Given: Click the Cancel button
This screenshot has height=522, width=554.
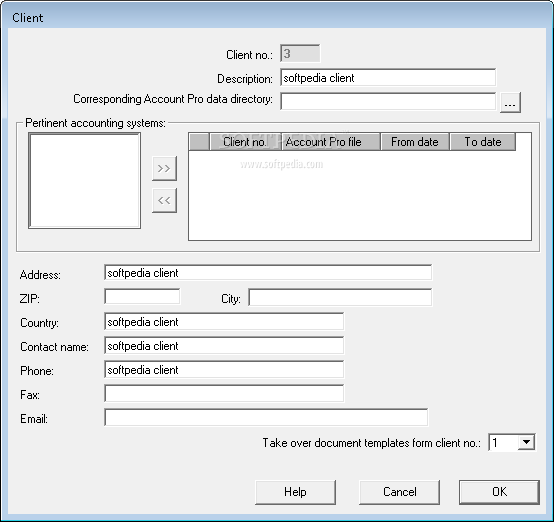Looking at the screenshot, I should tap(400, 492).
